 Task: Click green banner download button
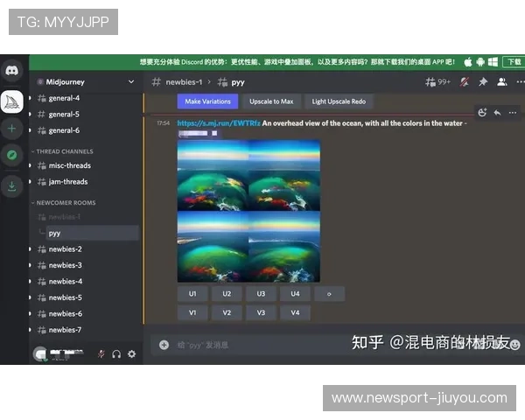514,62
